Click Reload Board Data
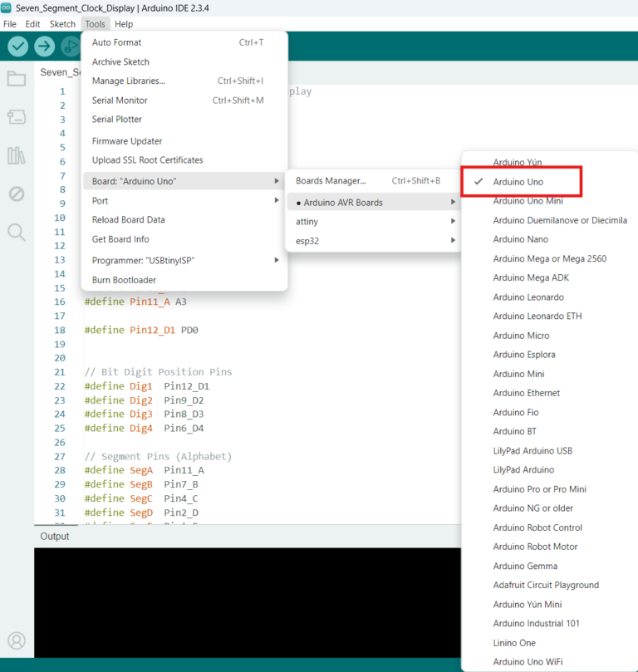 coord(184,219)
